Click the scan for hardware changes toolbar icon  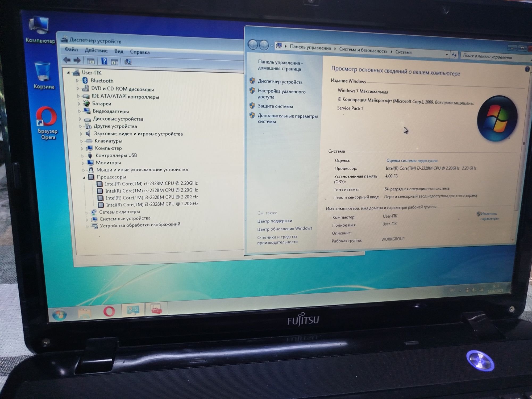tap(128, 62)
